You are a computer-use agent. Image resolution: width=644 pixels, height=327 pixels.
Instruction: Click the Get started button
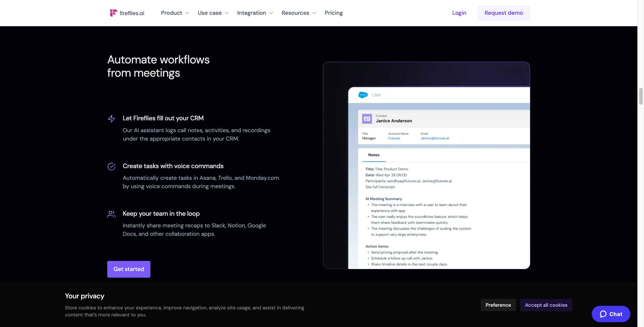point(129,269)
